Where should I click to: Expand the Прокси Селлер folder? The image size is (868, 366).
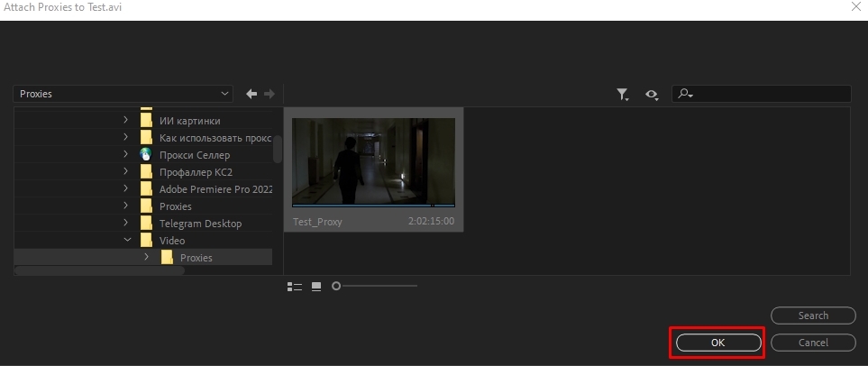click(125, 154)
